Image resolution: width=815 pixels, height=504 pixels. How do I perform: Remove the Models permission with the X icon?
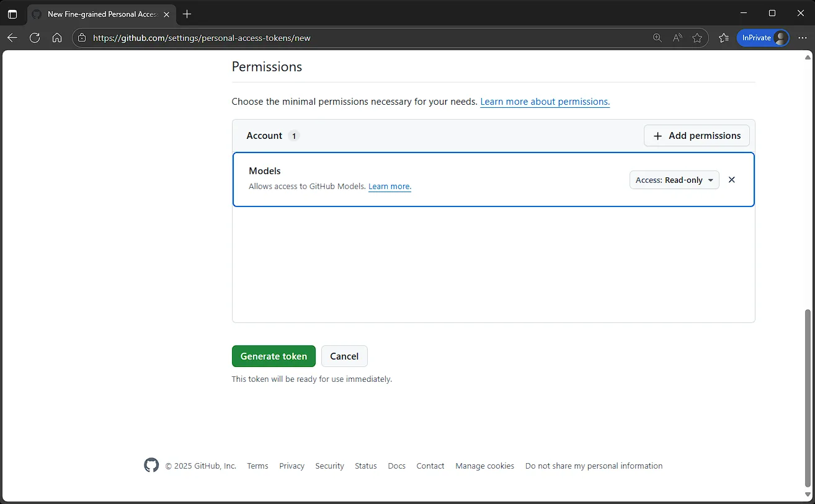(x=731, y=180)
